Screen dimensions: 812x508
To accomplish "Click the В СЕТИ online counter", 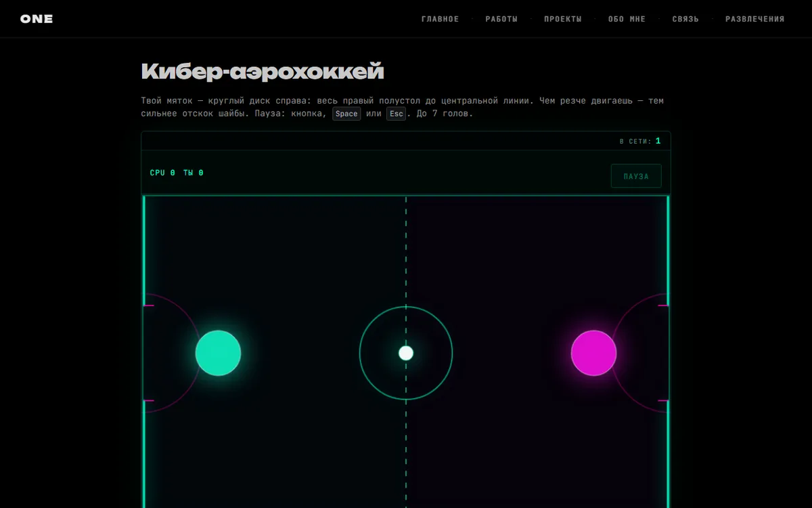I will tap(640, 141).
